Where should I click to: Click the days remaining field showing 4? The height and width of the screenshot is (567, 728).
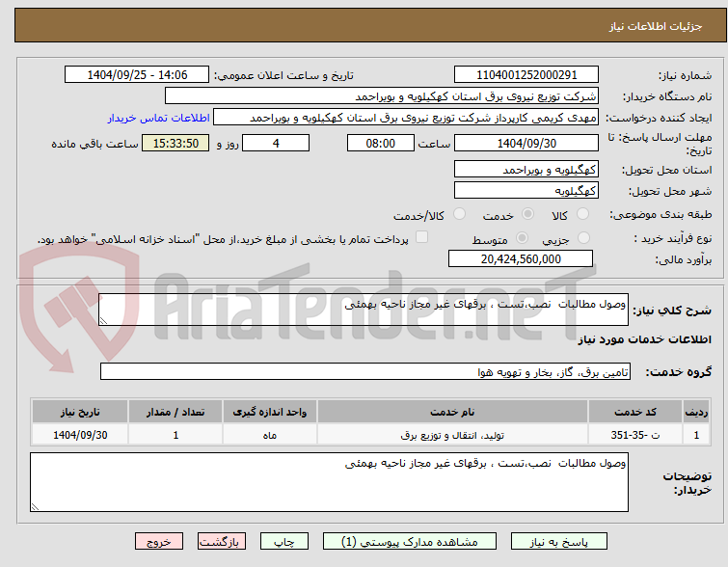click(x=276, y=143)
